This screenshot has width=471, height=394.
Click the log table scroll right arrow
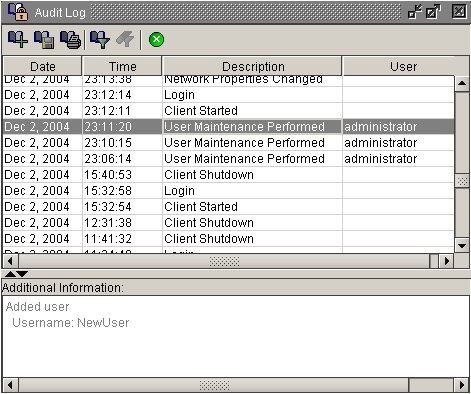tap(447, 261)
